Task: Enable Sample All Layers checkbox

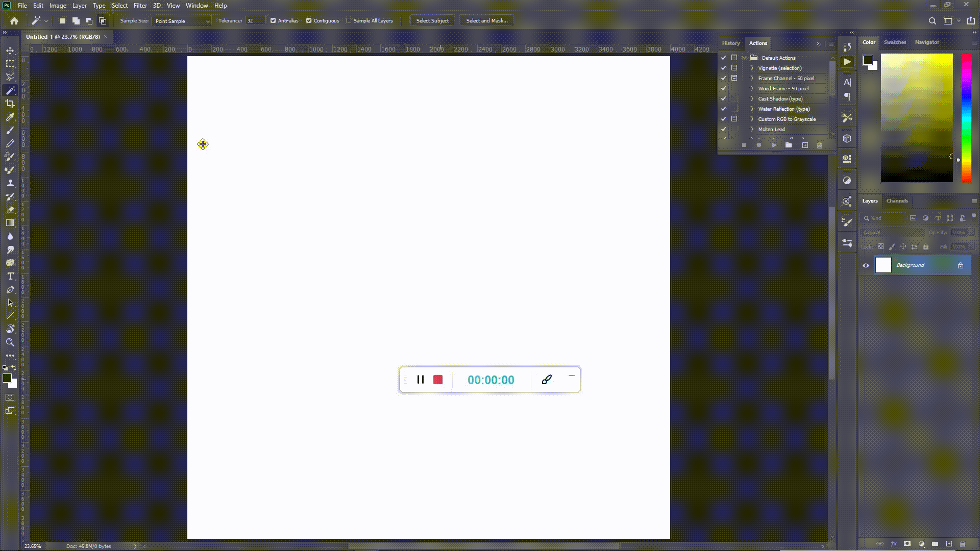Action: tap(349, 21)
